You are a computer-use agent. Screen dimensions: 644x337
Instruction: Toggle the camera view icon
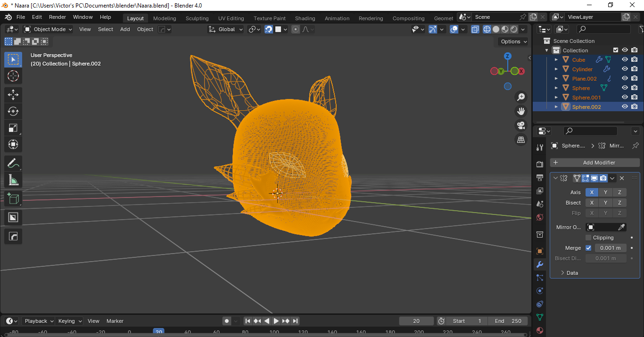[x=521, y=125]
